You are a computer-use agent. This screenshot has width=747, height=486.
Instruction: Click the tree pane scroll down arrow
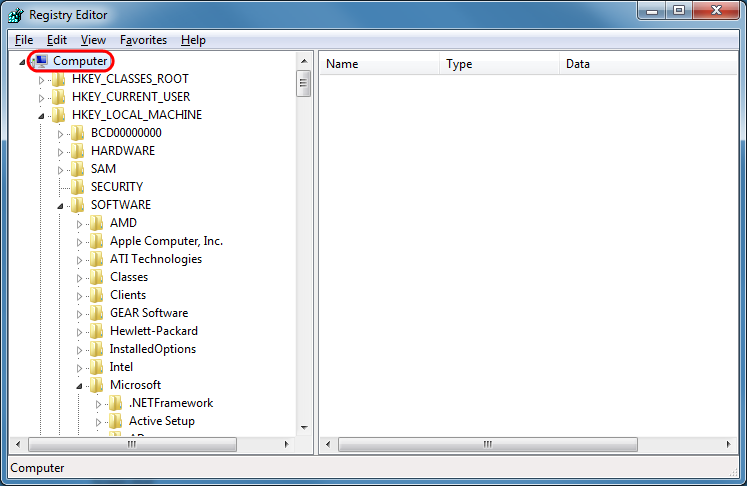click(304, 427)
